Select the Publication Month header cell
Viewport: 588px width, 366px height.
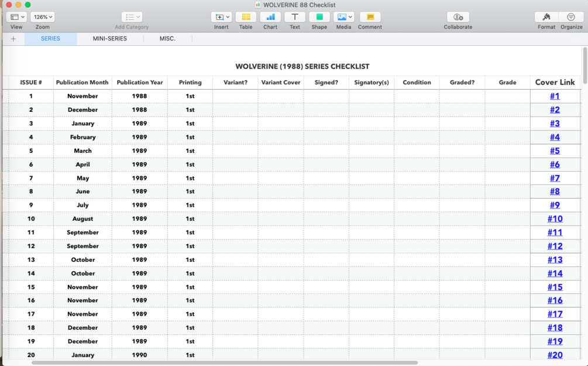coord(82,83)
